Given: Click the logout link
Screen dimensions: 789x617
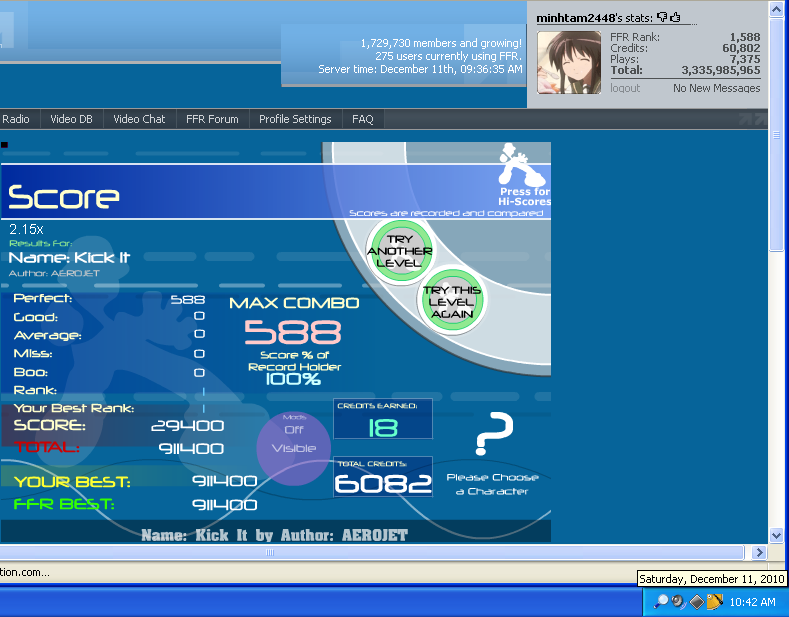Looking at the screenshot, I should (x=625, y=88).
